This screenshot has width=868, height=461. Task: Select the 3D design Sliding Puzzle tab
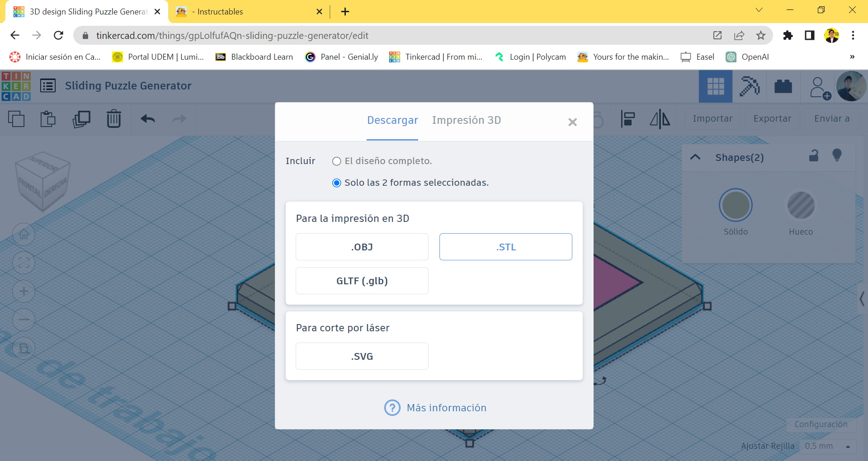tap(87, 12)
